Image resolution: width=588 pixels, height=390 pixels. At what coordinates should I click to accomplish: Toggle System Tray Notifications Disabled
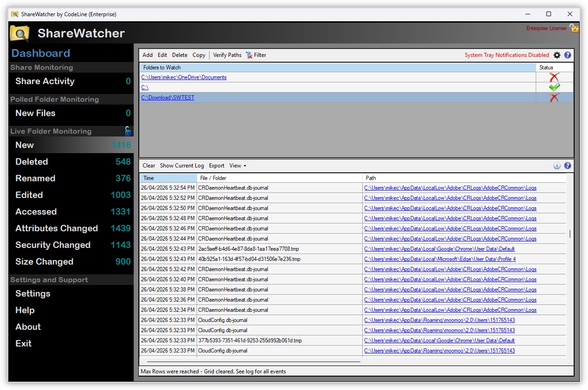point(507,55)
